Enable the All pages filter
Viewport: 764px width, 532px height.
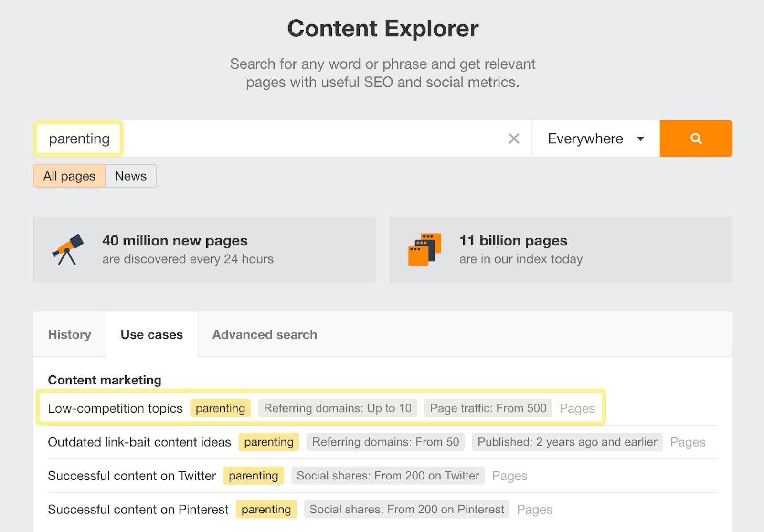coord(69,176)
